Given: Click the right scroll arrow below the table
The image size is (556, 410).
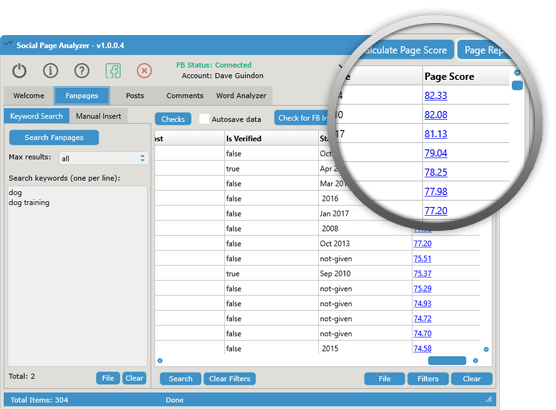Looking at the screenshot, I should coord(476,361).
